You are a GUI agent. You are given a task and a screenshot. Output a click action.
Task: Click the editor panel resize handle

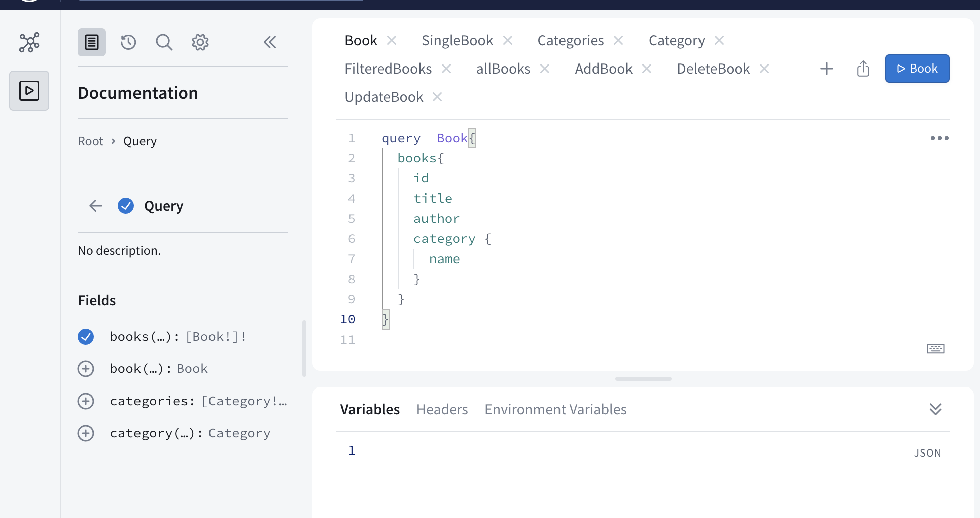643,379
